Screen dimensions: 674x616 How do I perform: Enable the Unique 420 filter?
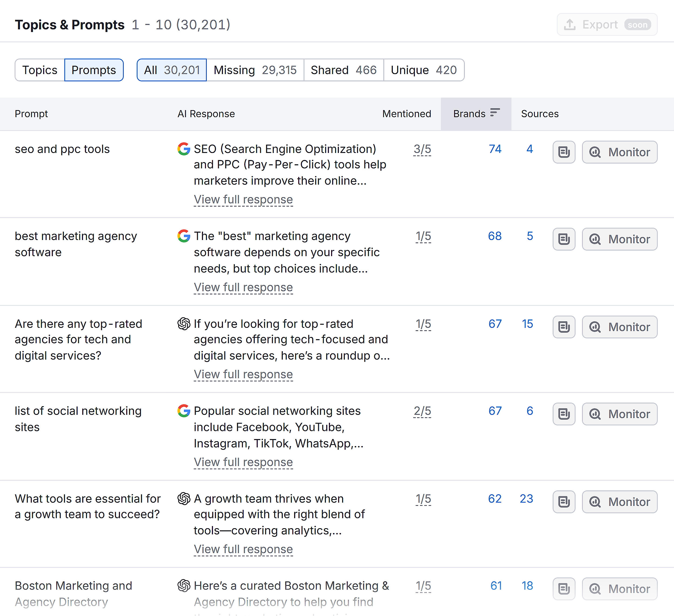tap(424, 70)
